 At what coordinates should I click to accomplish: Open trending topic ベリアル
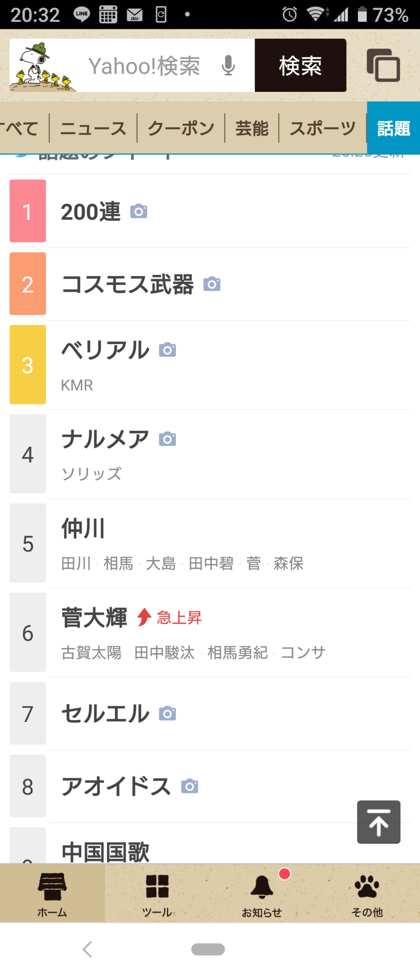[x=106, y=350]
